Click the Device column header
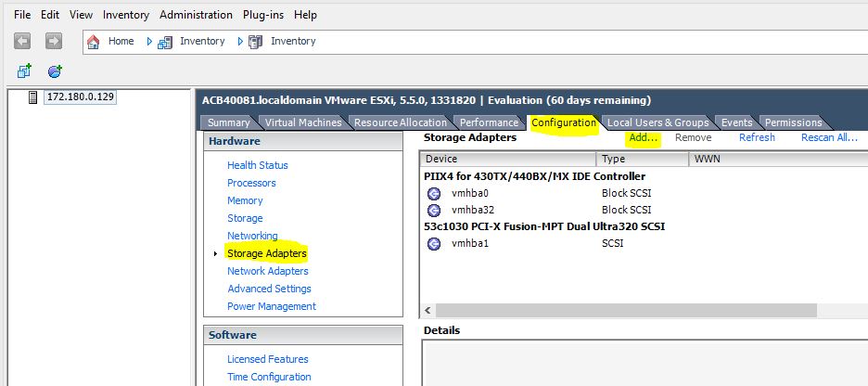The height and width of the screenshot is (386, 868). (x=507, y=159)
